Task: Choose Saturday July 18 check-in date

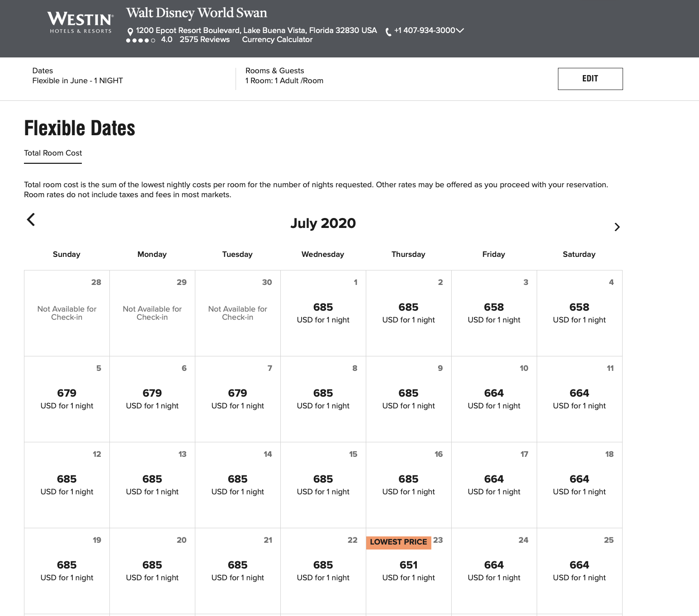Action: click(x=579, y=485)
